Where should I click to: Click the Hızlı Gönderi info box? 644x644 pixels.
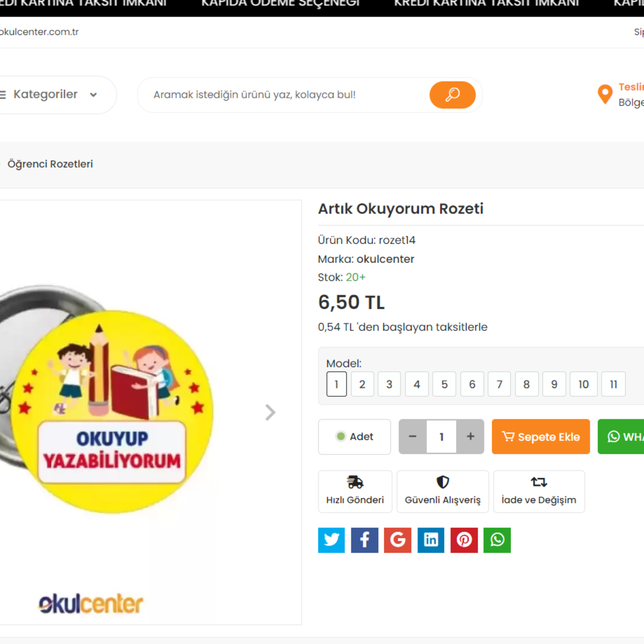tap(355, 491)
